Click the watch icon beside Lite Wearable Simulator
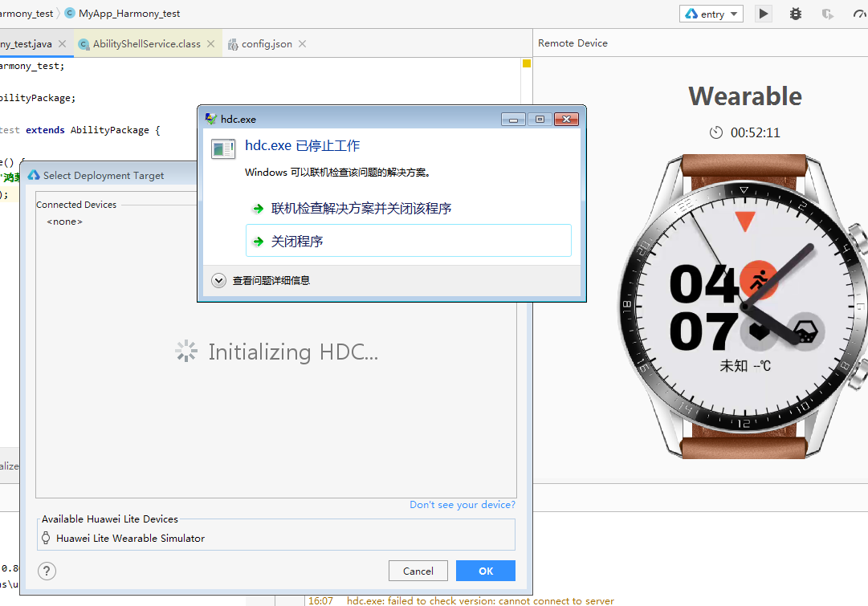 [x=46, y=538]
